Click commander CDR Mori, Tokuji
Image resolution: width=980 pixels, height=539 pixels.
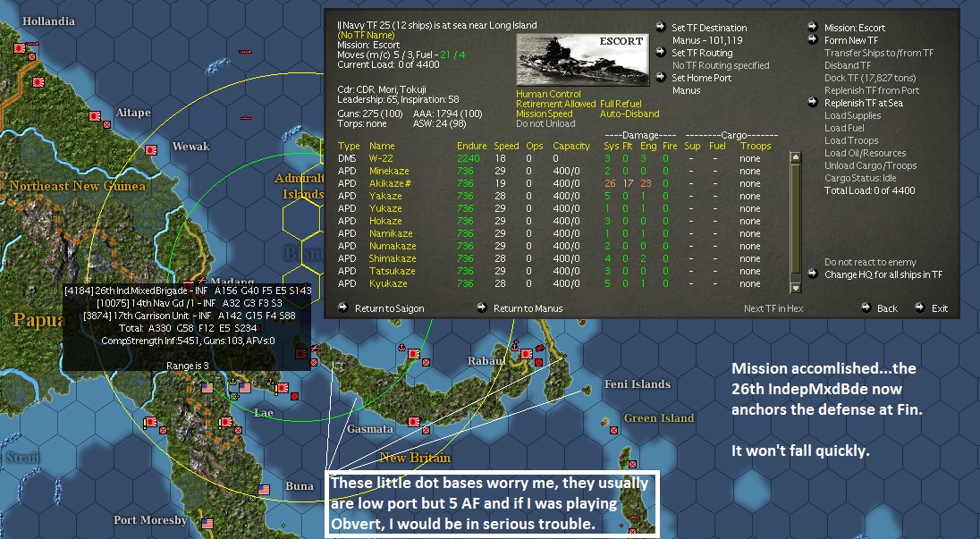pyautogui.click(x=381, y=89)
